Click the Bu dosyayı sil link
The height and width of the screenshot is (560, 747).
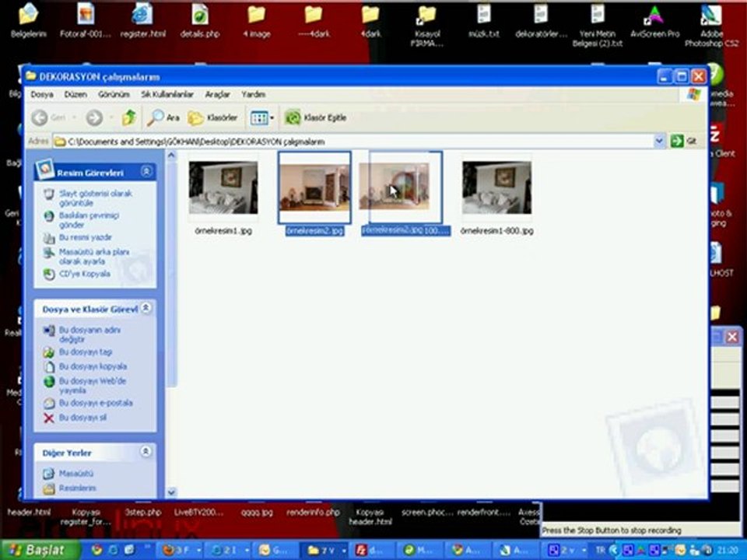82,418
